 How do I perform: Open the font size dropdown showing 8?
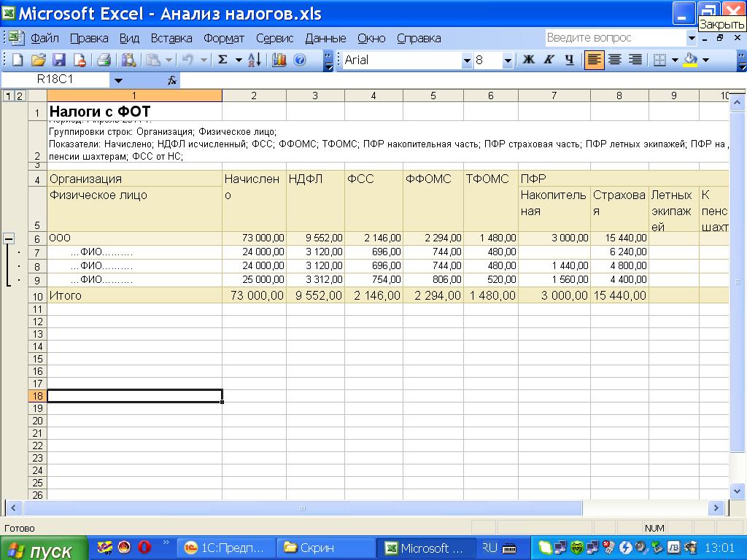(508, 61)
